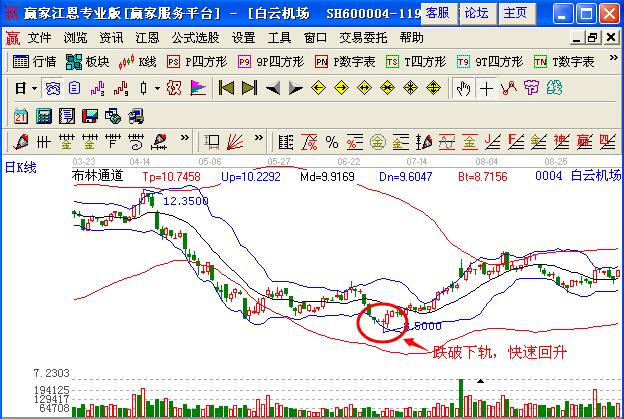This screenshot has height=419, width=624.
Task: Step right with black arrow
Action: 296,88
